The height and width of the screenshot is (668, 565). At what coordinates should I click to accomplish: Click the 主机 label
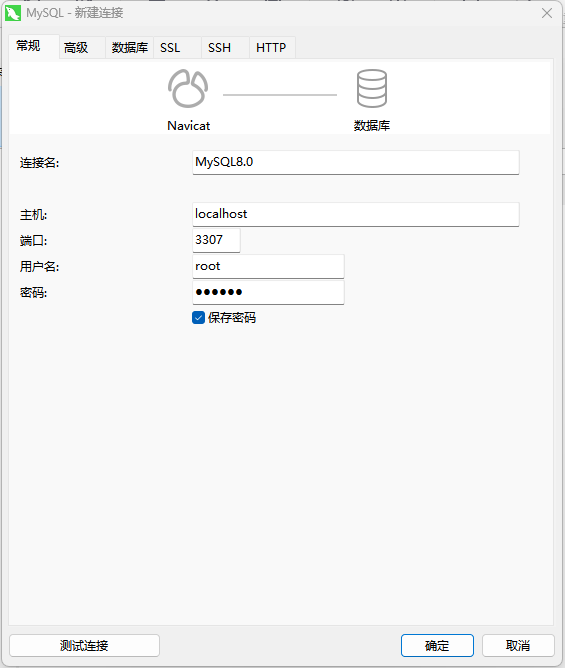point(33,215)
